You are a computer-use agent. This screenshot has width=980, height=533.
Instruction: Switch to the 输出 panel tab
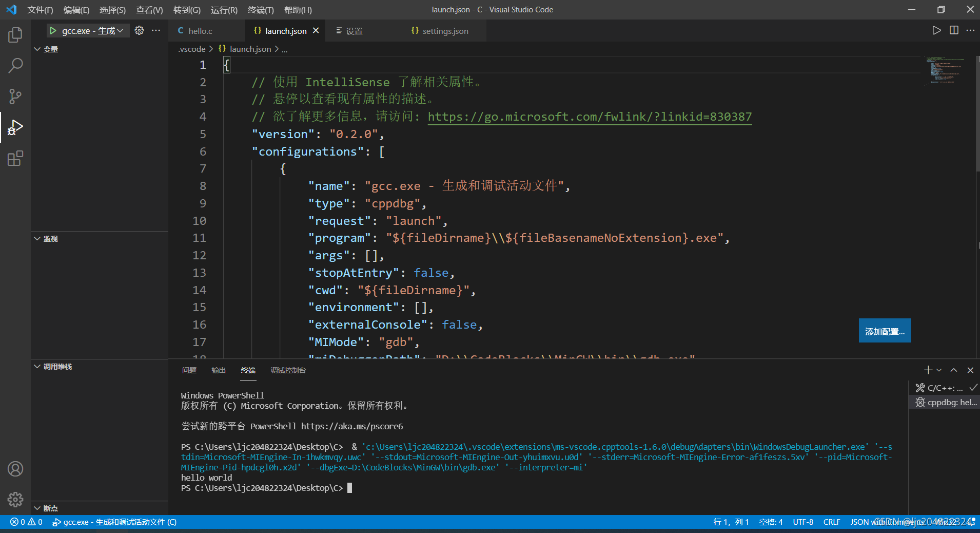coord(219,370)
